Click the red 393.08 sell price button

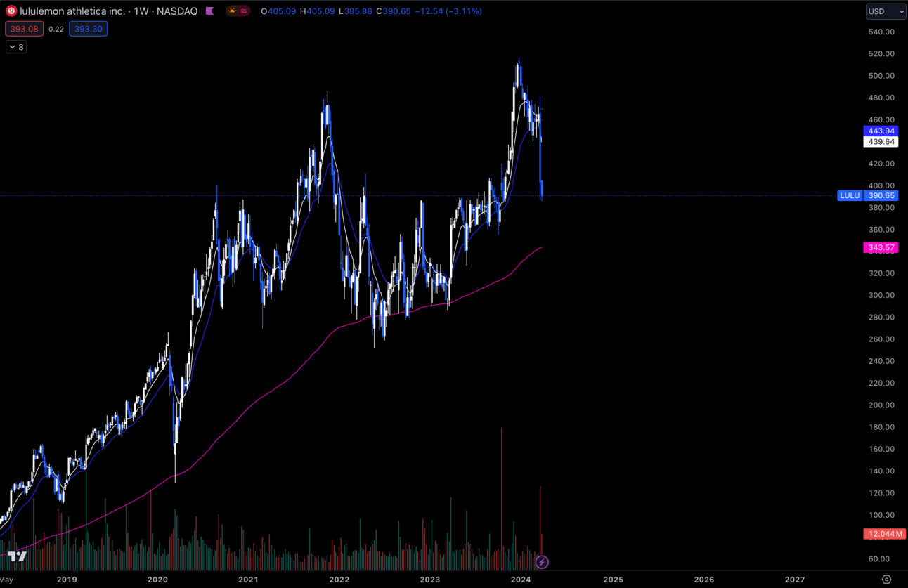click(24, 29)
